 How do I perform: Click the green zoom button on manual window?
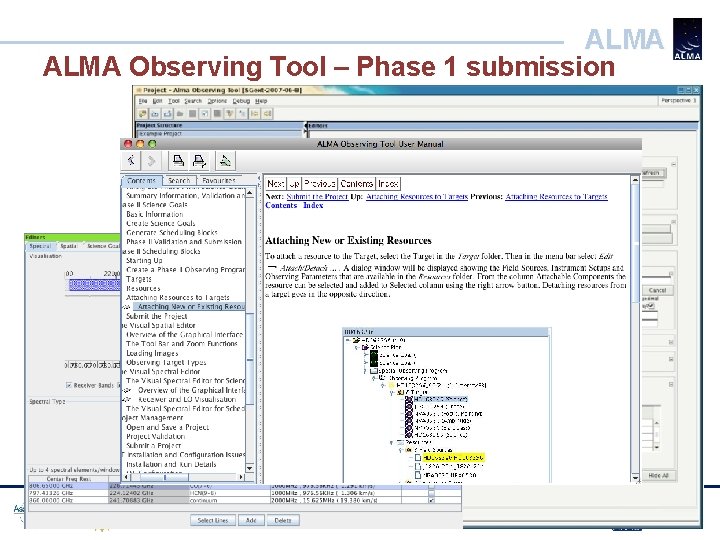[x=152, y=144]
